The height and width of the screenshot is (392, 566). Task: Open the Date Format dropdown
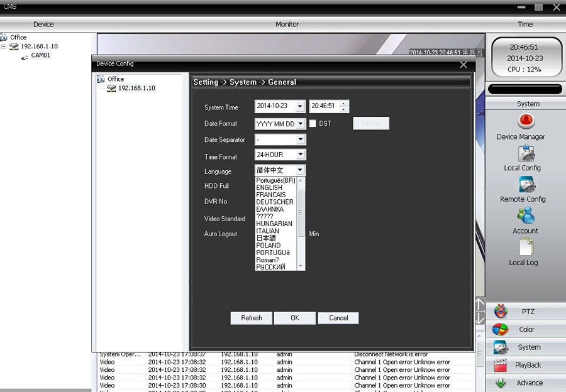[x=300, y=124]
